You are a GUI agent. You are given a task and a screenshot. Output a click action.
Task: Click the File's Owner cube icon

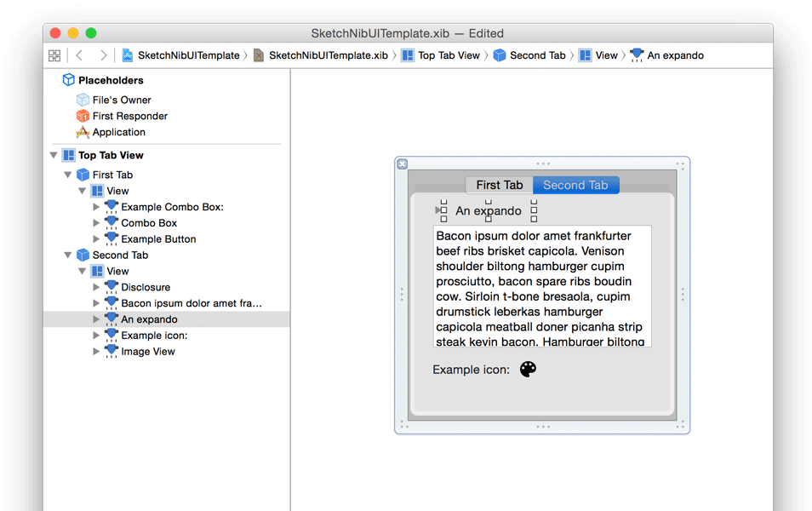click(x=83, y=100)
